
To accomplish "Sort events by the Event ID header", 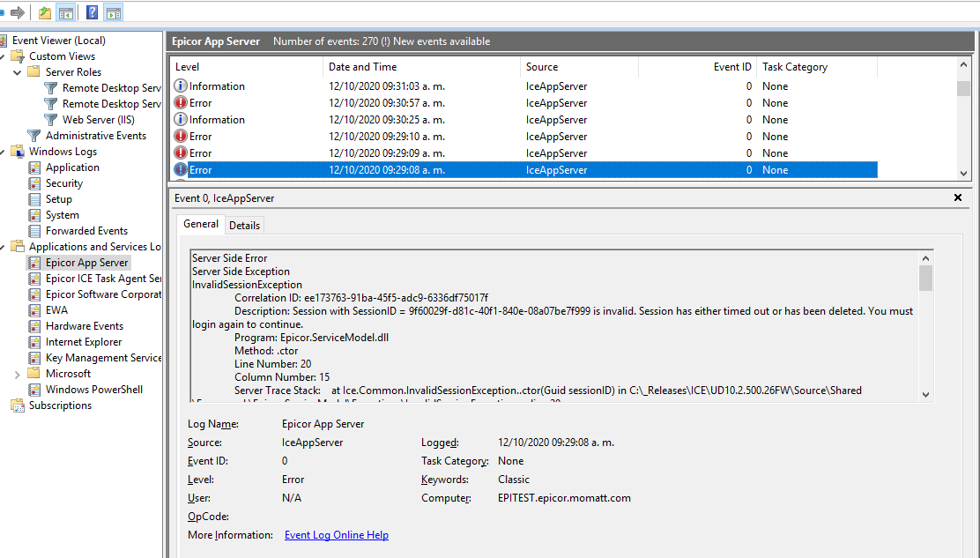I will (697, 67).
